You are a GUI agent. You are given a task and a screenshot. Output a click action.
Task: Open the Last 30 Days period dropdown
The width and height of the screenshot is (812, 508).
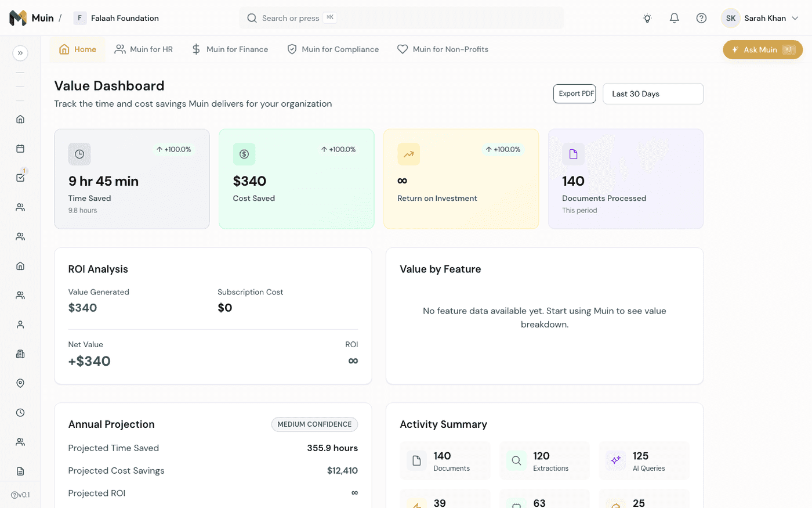click(653, 93)
